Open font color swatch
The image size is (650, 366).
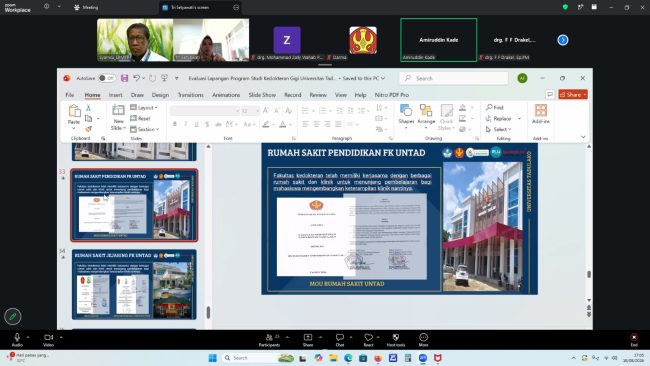coord(283,124)
